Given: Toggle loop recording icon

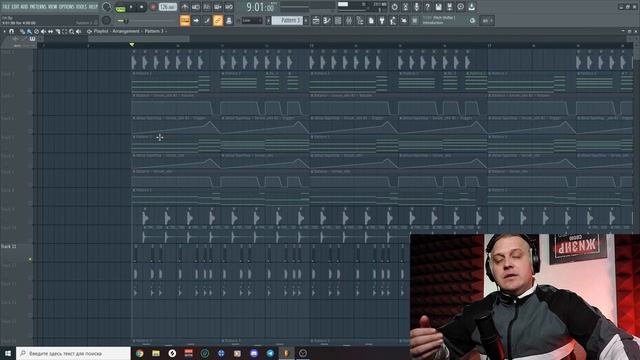Looking at the screenshot, I should point(229,7).
